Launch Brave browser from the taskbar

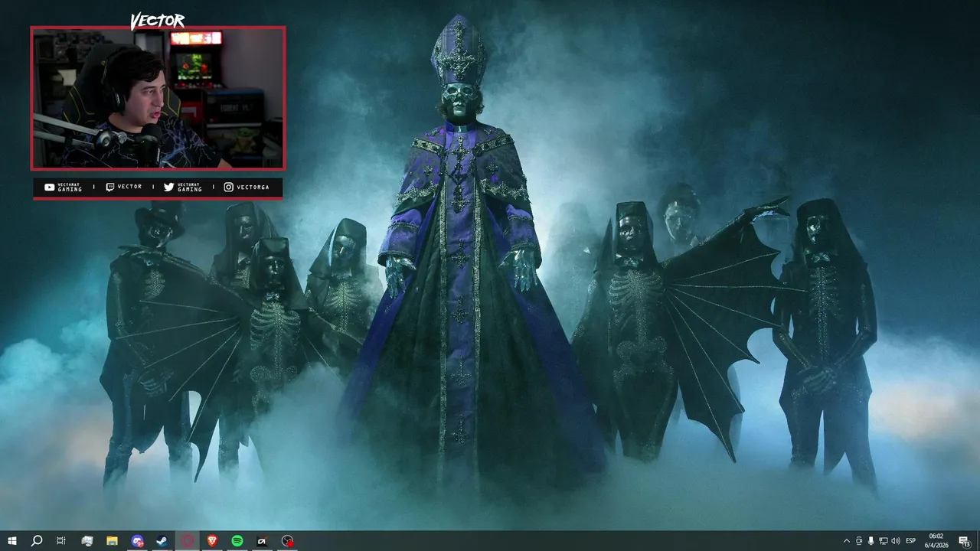pyautogui.click(x=212, y=541)
